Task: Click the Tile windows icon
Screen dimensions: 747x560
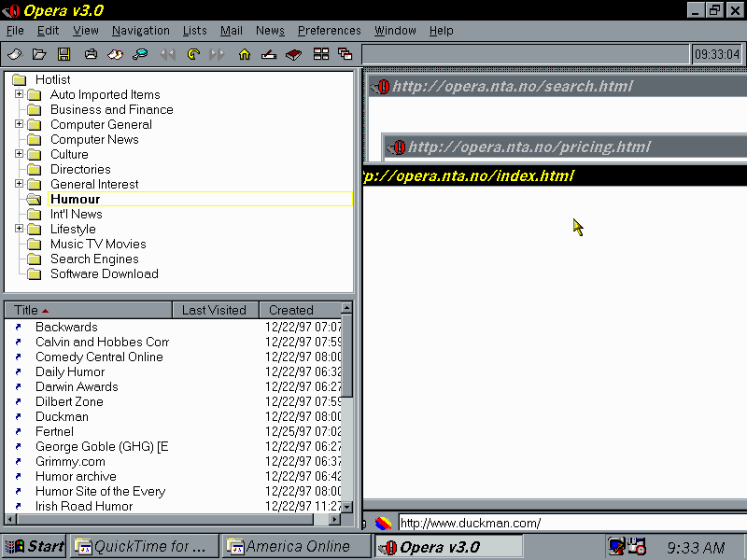Action: coord(321,54)
